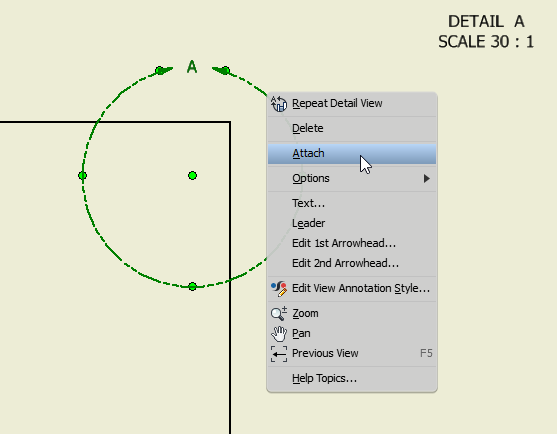This screenshot has width=557, height=434.
Task: Choose Edit View Annotation Style...
Action: pos(352,288)
